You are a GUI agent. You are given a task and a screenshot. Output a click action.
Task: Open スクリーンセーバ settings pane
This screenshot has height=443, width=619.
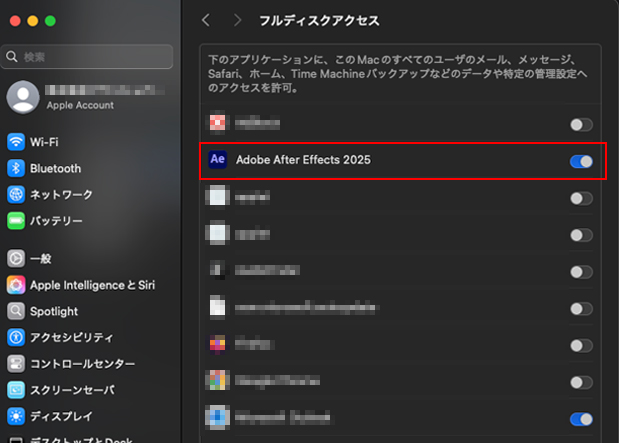point(72,389)
